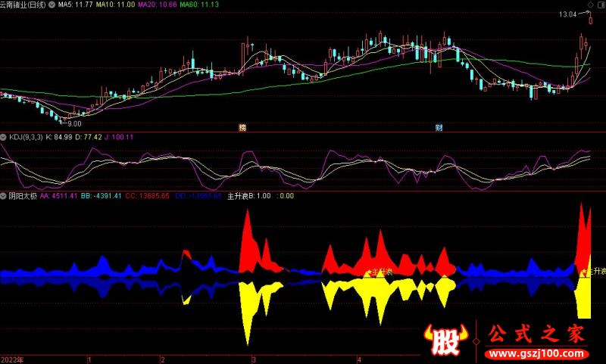This screenshot has width=606, height=364.
Task: Click the D: 77.42 value
Action: point(89,137)
